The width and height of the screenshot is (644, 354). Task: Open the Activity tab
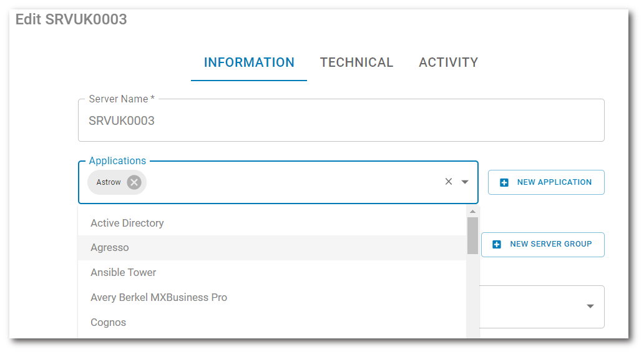[448, 62]
